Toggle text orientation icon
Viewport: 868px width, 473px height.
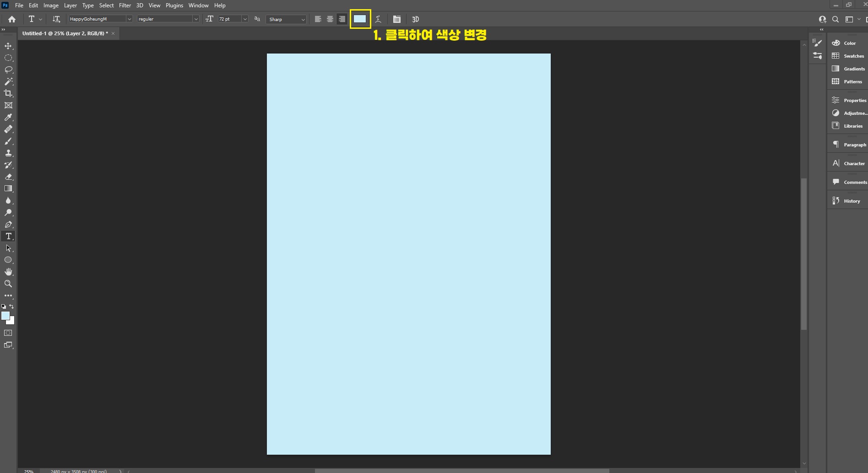tap(56, 19)
